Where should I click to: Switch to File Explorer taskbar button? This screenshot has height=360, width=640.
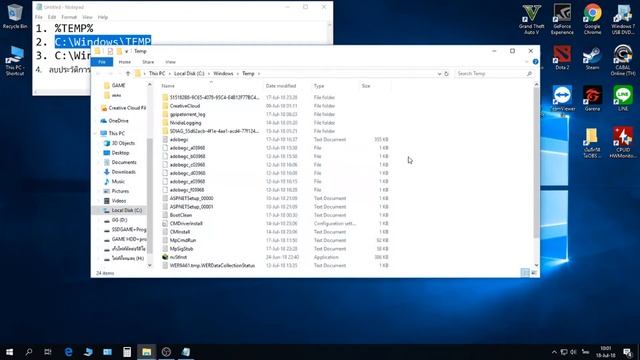coord(147,352)
